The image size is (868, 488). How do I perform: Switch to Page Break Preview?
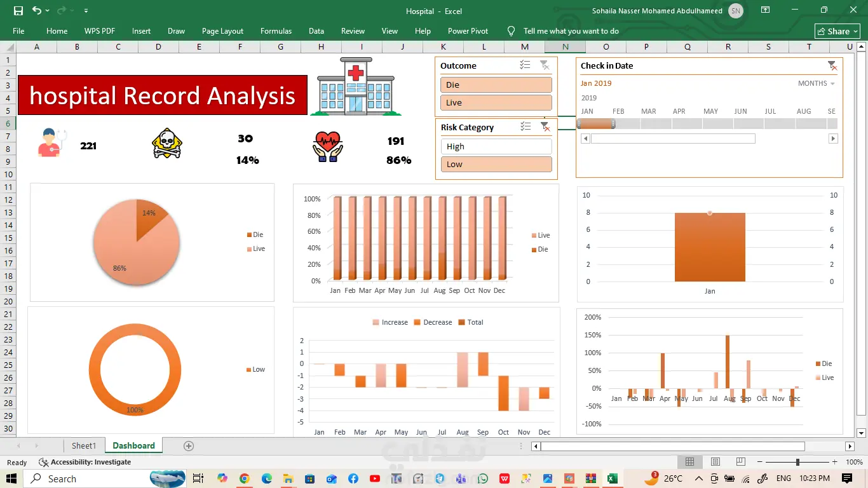(x=742, y=462)
